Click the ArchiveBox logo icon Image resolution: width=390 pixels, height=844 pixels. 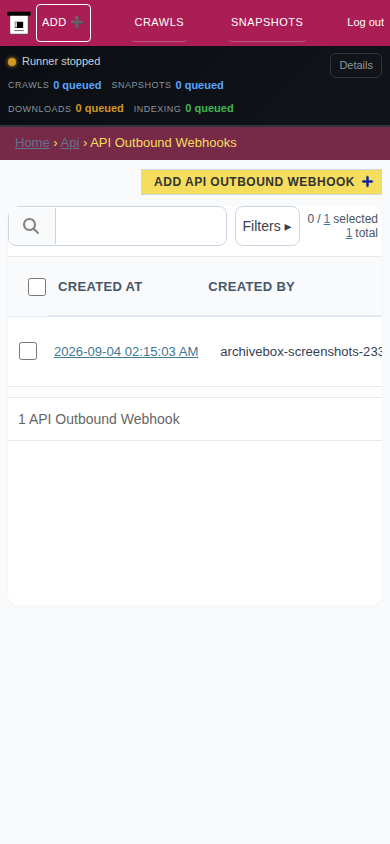[x=19, y=23]
